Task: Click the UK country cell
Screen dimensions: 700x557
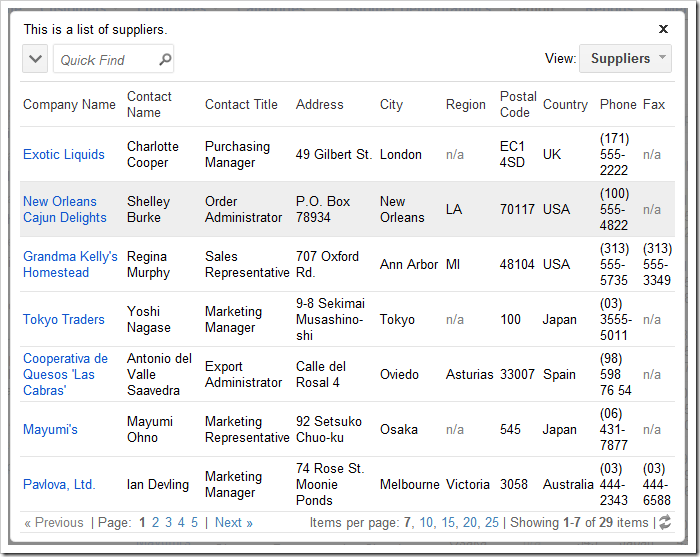Action: [552, 154]
